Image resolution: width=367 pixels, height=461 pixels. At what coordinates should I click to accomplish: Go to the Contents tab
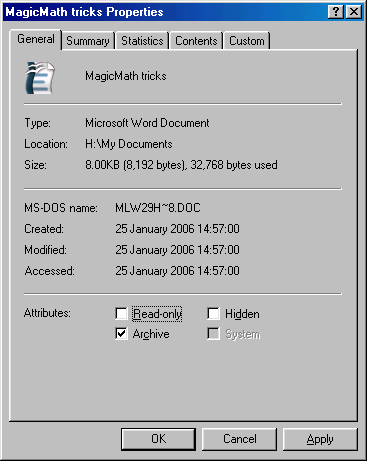(x=196, y=41)
